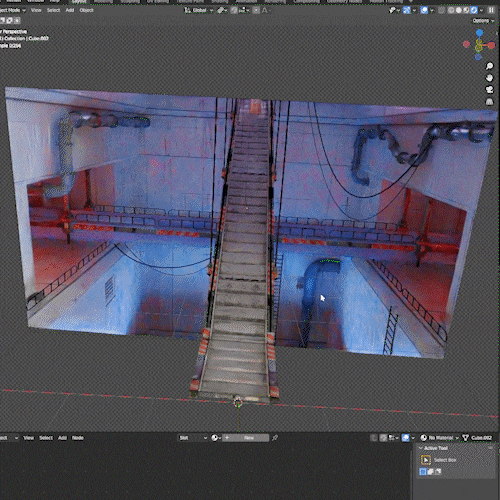The width and height of the screenshot is (500, 500).
Task: Expand the Options dropdown in viewport
Action: pyautogui.click(x=483, y=21)
